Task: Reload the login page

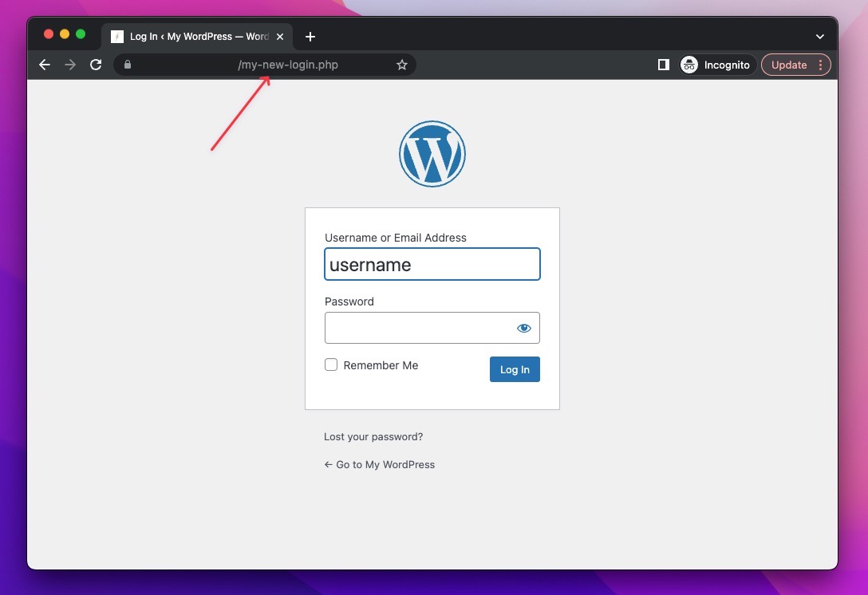Action: pyautogui.click(x=96, y=65)
